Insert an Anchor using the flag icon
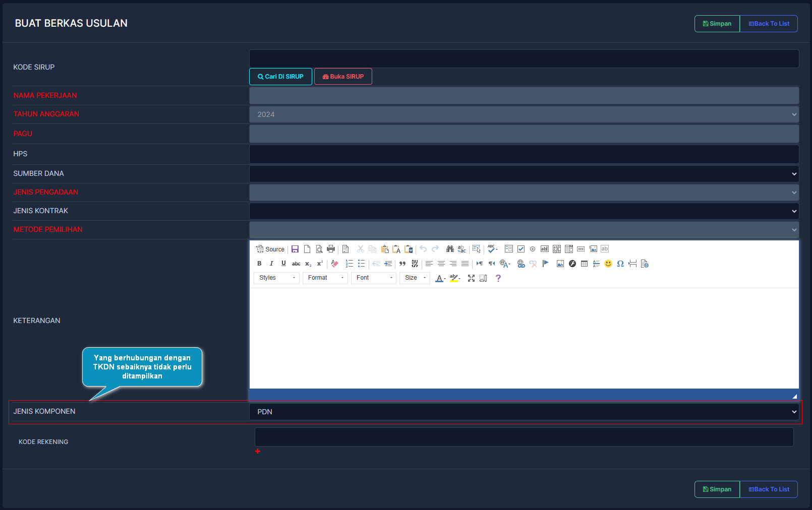Viewport: 812px width, 510px height. pyautogui.click(x=545, y=264)
